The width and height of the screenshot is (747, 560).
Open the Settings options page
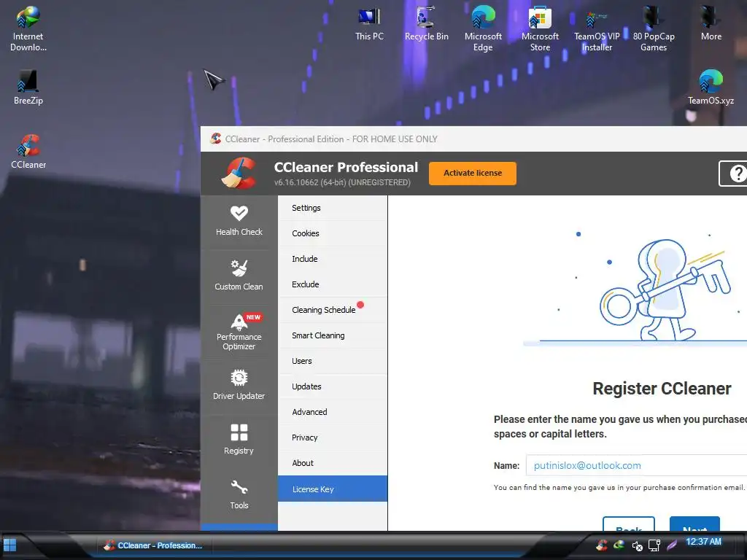[333, 208]
